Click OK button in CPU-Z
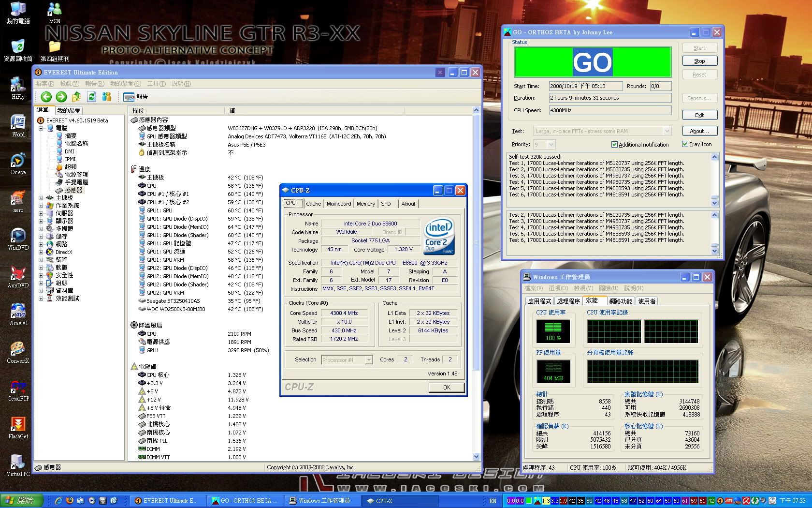The width and height of the screenshot is (812, 508). [x=447, y=388]
